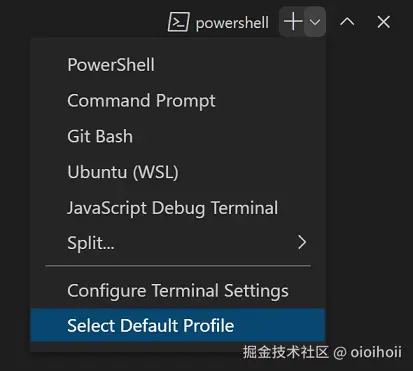Choose Select Default Profile

[x=177, y=325]
